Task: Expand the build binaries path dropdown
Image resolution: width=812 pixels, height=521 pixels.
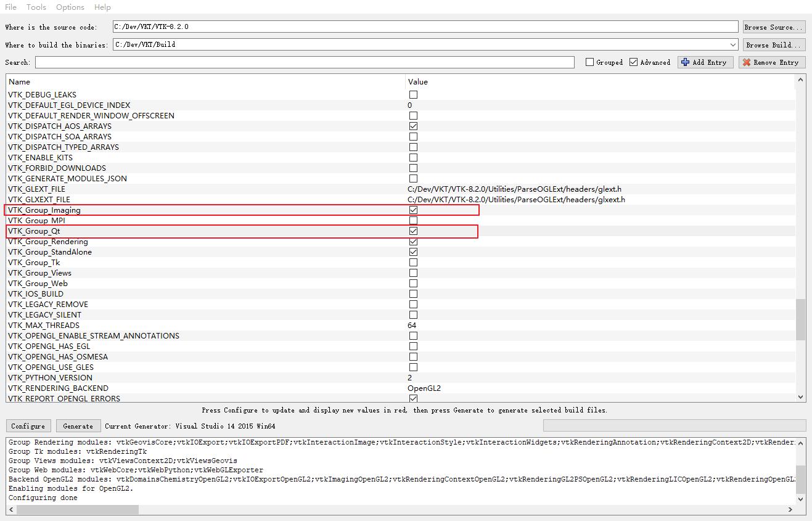Action: [x=732, y=45]
